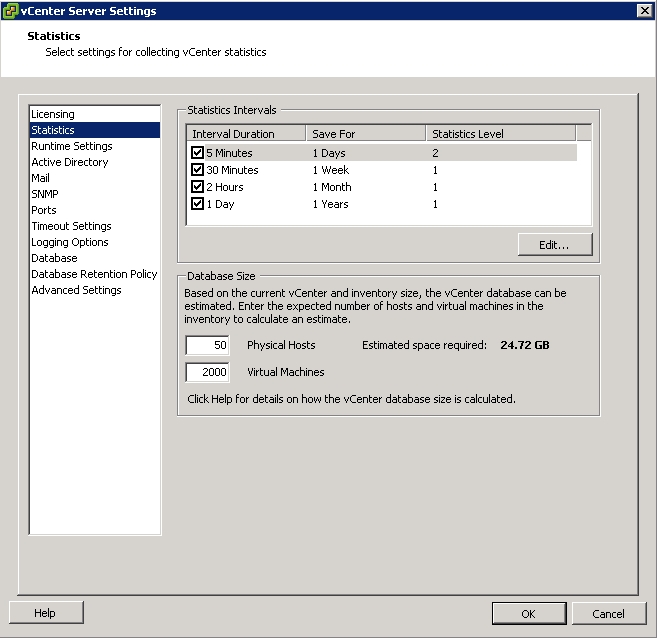Disable the 1 Day interval checkbox
657x638 pixels.
click(197, 204)
